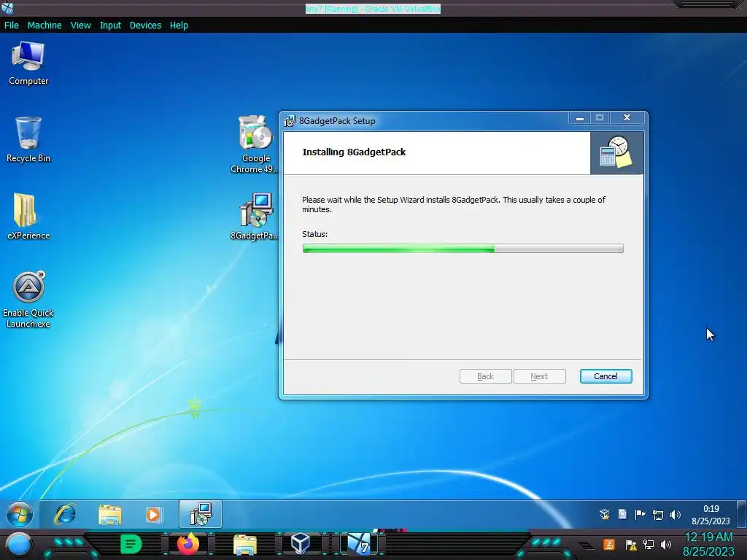Open Windows Explorer in guest taskbar
Screen dimensions: 747x560
[109, 514]
